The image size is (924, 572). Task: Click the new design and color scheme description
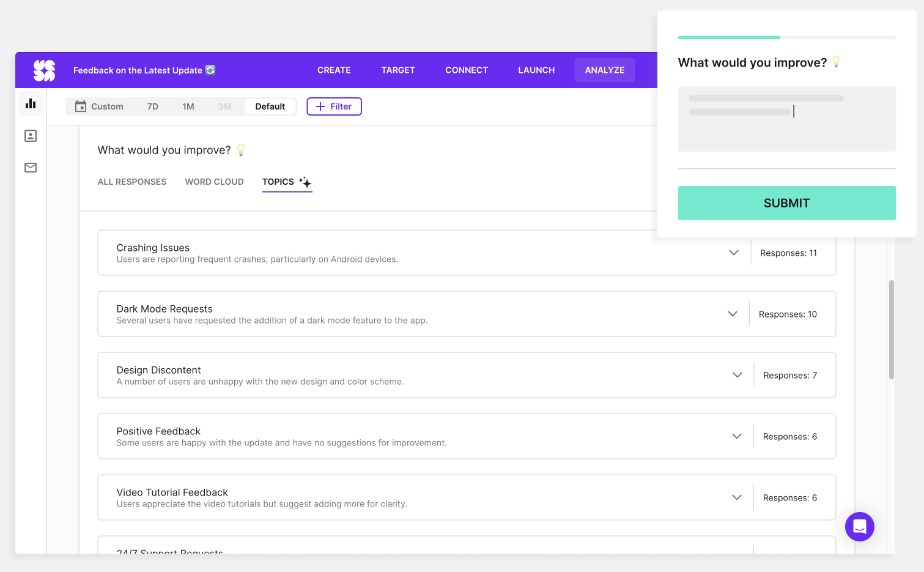click(x=260, y=382)
